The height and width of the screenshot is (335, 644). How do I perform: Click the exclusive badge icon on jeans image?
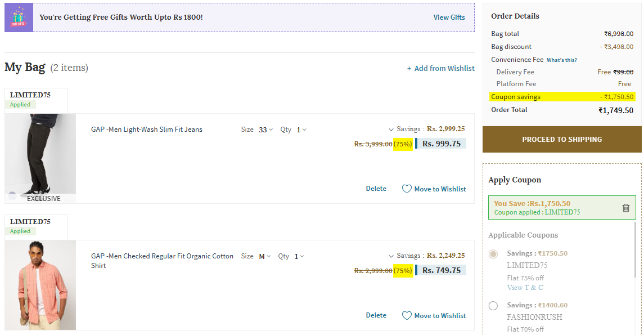tap(12, 196)
